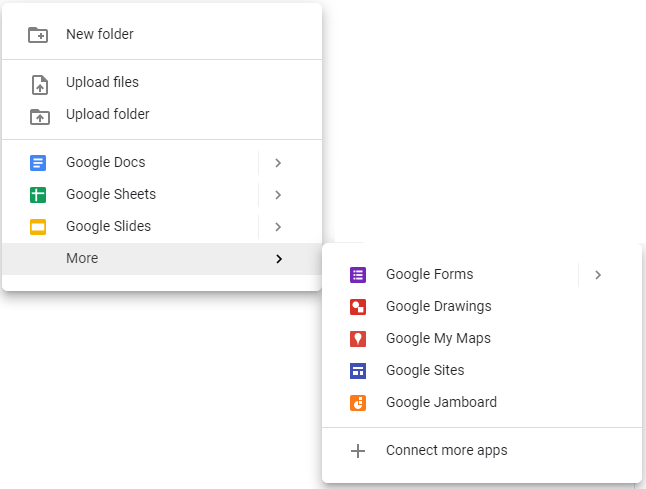Click the yellow Google Slides icon
The height and width of the screenshot is (489, 646).
click(38, 227)
